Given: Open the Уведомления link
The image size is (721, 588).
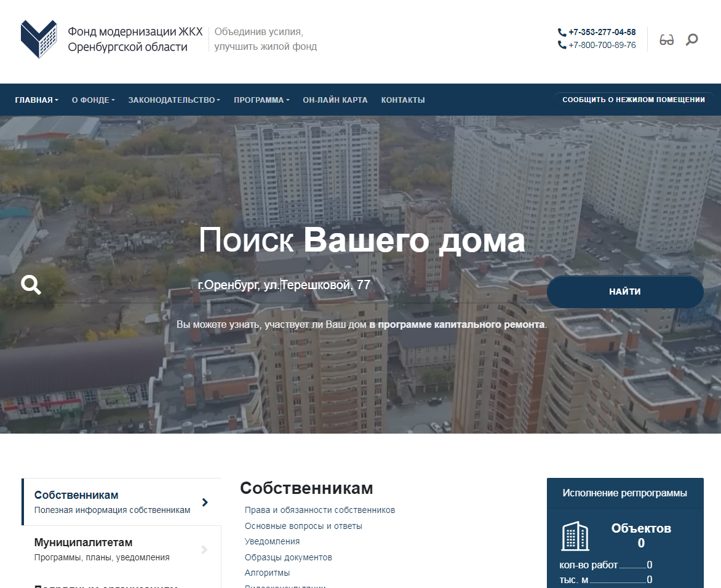Looking at the screenshot, I should (x=272, y=542).
